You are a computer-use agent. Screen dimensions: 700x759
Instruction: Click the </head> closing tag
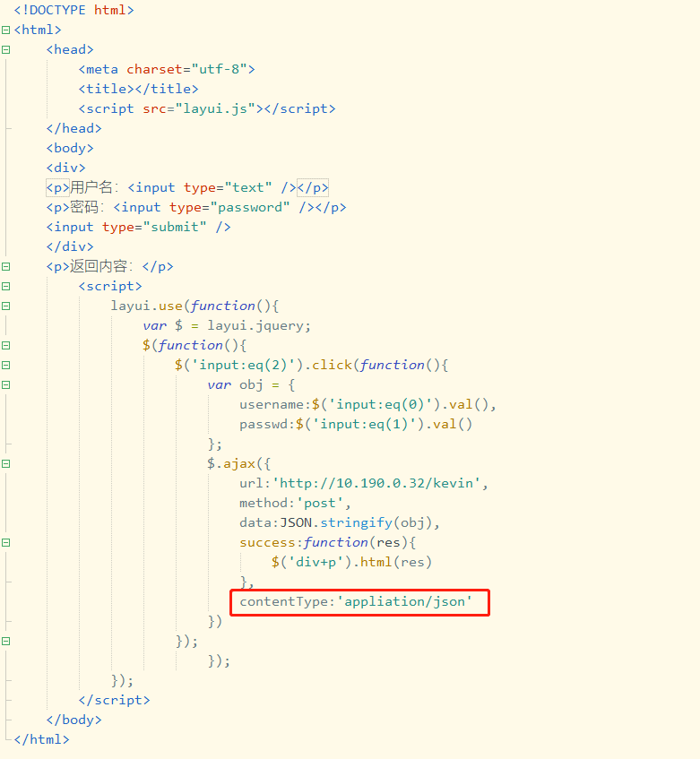point(74,128)
